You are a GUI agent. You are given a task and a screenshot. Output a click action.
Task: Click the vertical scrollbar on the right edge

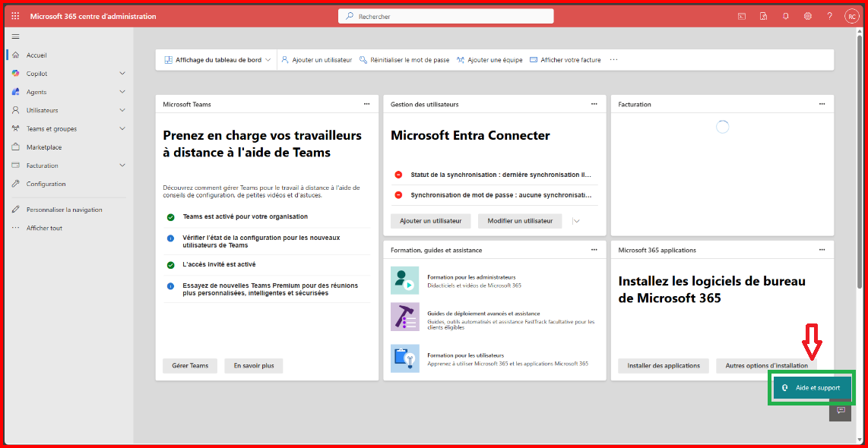pos(860,160)
